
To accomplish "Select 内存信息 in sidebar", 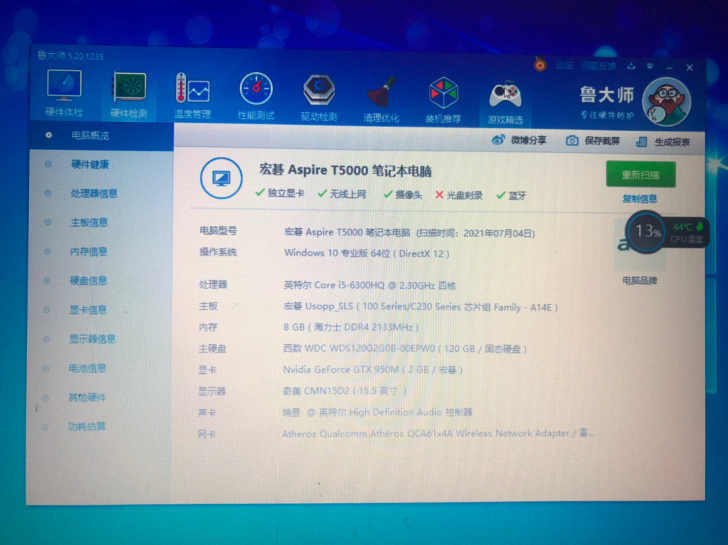I will [89, 252].
